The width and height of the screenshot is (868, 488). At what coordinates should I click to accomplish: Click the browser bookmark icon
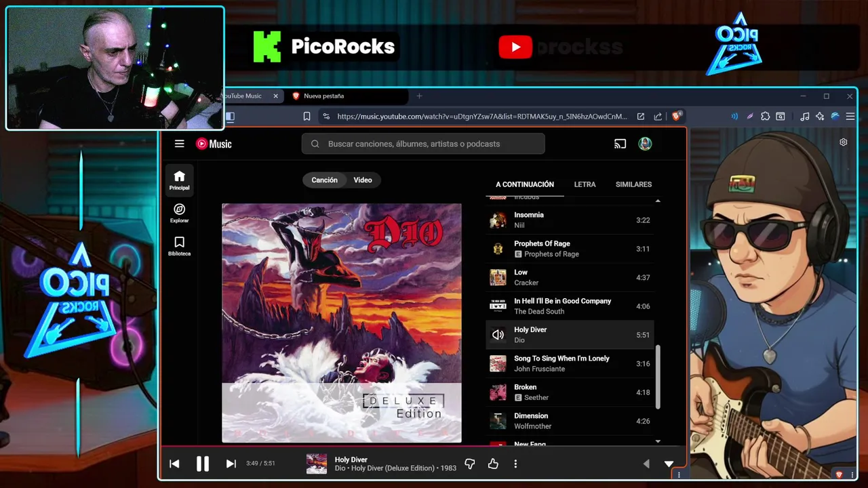tap(307, 116)
